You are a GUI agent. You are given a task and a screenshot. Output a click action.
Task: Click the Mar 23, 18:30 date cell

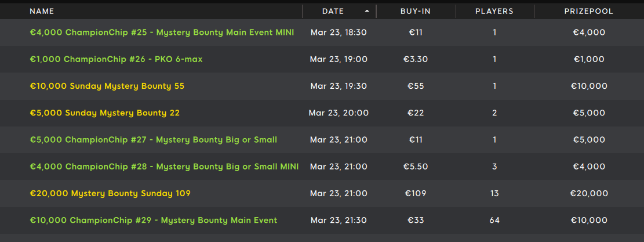click(x=339, y=32)
